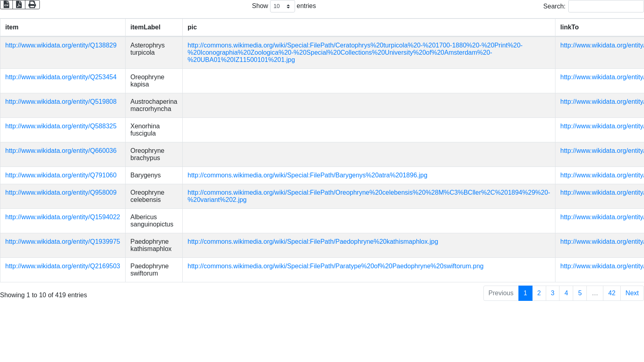The width and height of the screenshot is (644, 362).
Task: Open Paratype of Paedophryne swiftorum image link
Action: (335, 266)
